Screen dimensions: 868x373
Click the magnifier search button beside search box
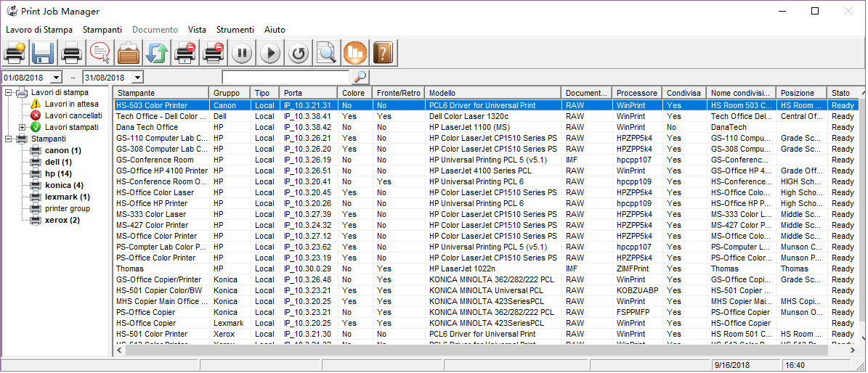point(360,77)
